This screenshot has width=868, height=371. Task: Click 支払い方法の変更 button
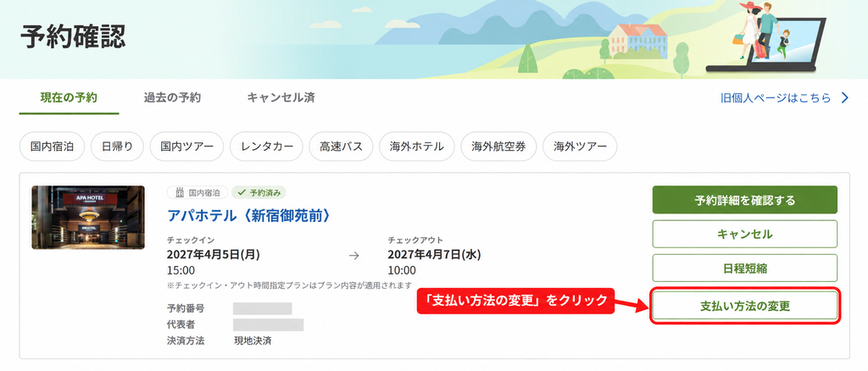[744, 306]
